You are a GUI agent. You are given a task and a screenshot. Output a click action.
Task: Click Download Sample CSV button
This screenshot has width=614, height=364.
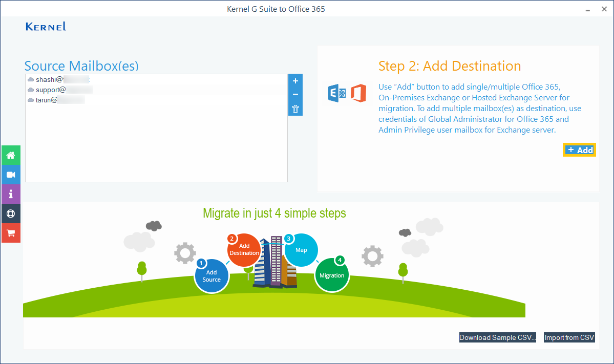497,337
